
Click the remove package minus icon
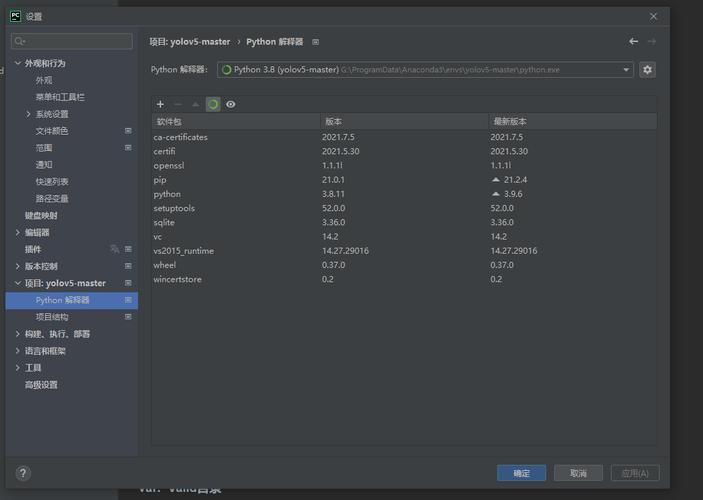coord(178,104)
